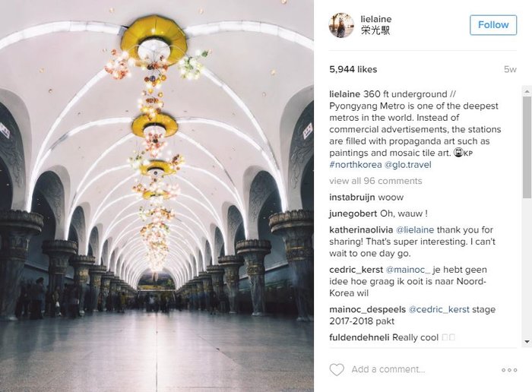532x392 pixels.
Task: Open the three-dot more options menu
Action: (x=509, y=370)
